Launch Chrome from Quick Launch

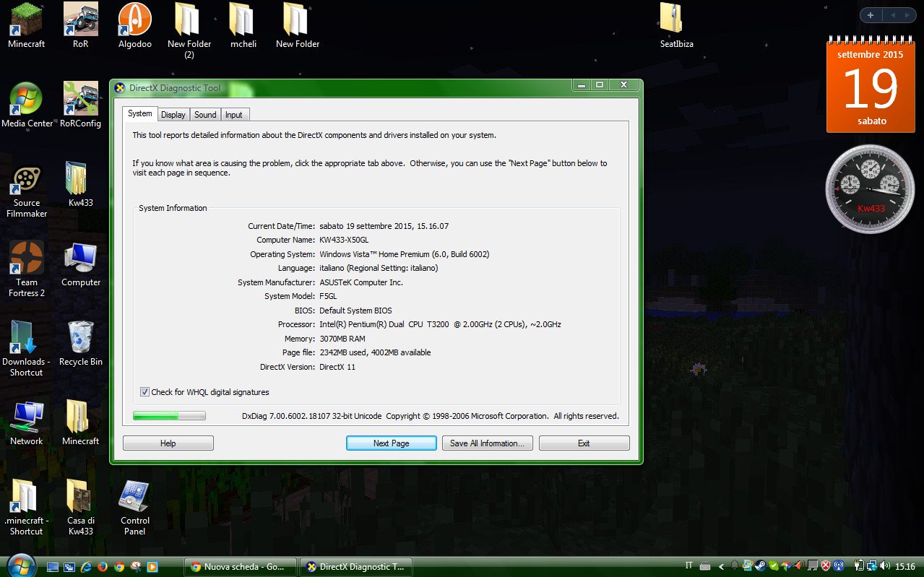(119, 567)
